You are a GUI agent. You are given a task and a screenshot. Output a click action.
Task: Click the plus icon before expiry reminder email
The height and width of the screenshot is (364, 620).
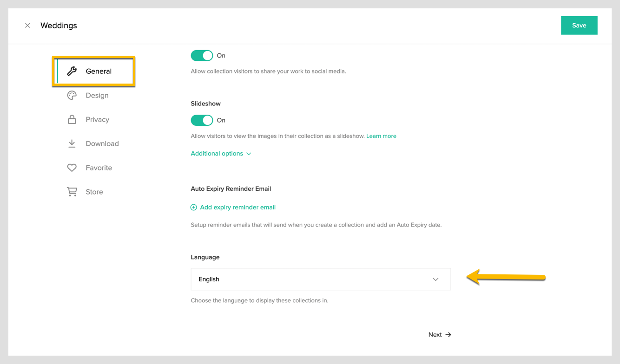pos(193,207)
